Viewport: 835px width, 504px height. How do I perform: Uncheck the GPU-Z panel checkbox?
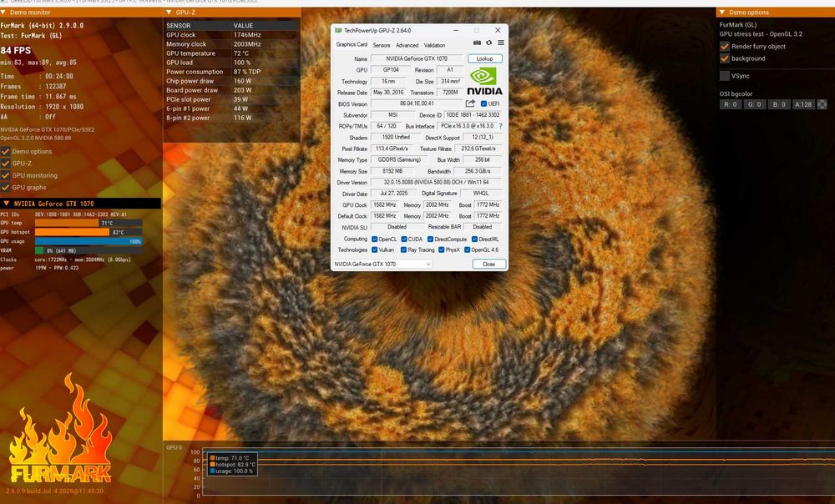point(5,164)
